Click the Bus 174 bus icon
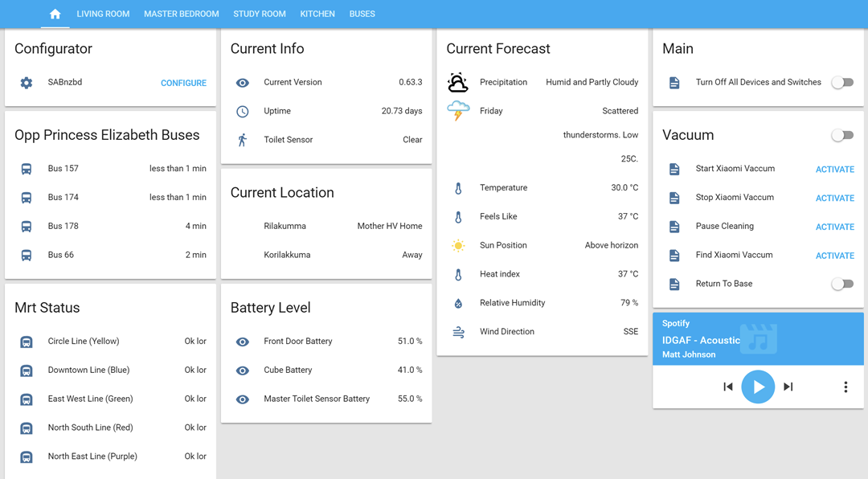 tap(26, 198)
